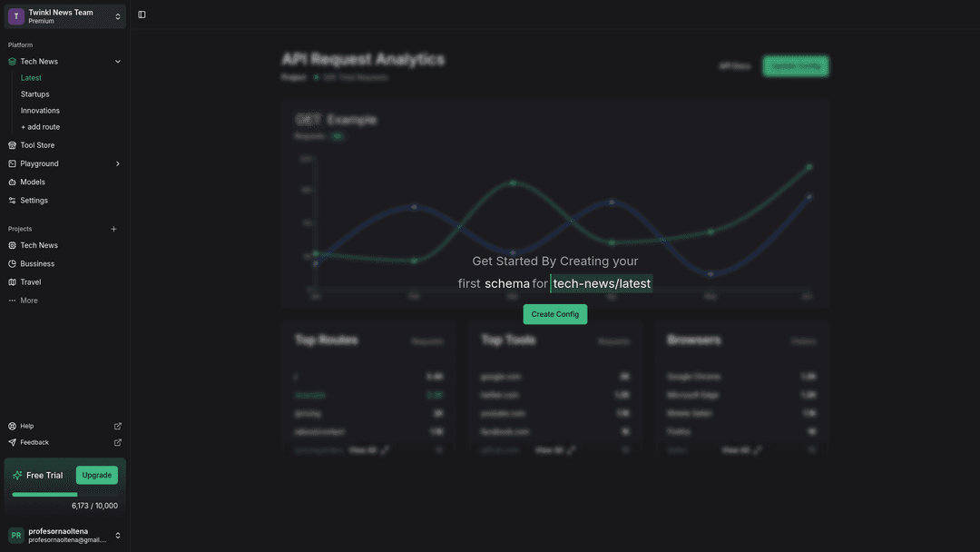The width and height of the screenshot is (980, 552).
Task: Collapse the Tech News platform section
Action: tap(117, 62)
